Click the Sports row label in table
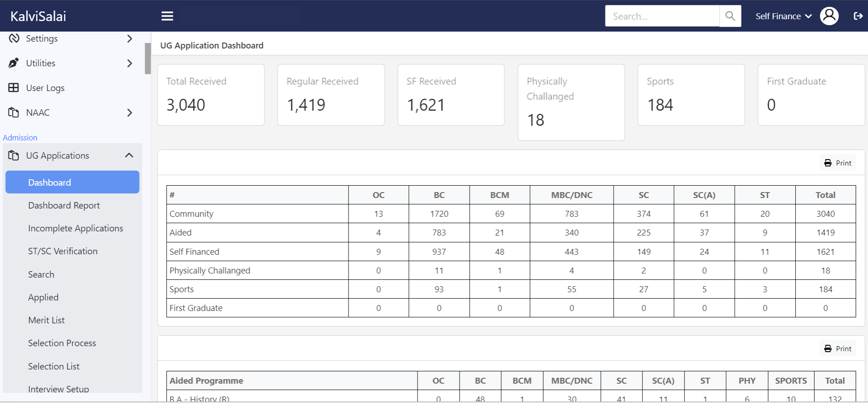This screenshot has height=407, width=868. 181,289
